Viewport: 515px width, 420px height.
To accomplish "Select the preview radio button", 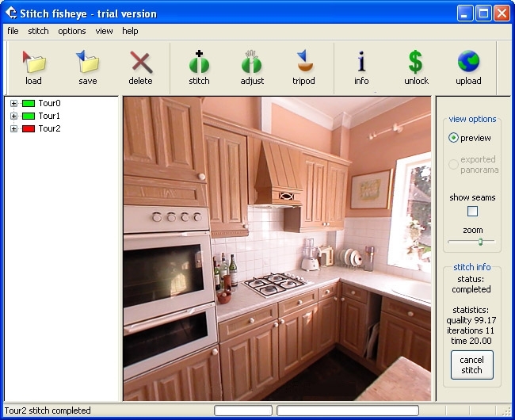I will (453, 138).
